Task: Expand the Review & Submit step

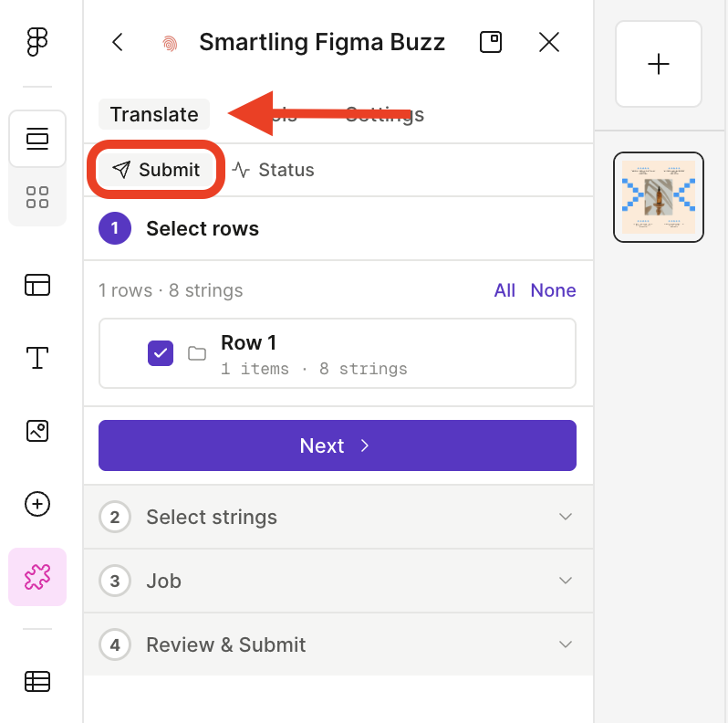Action: (338, 644)
